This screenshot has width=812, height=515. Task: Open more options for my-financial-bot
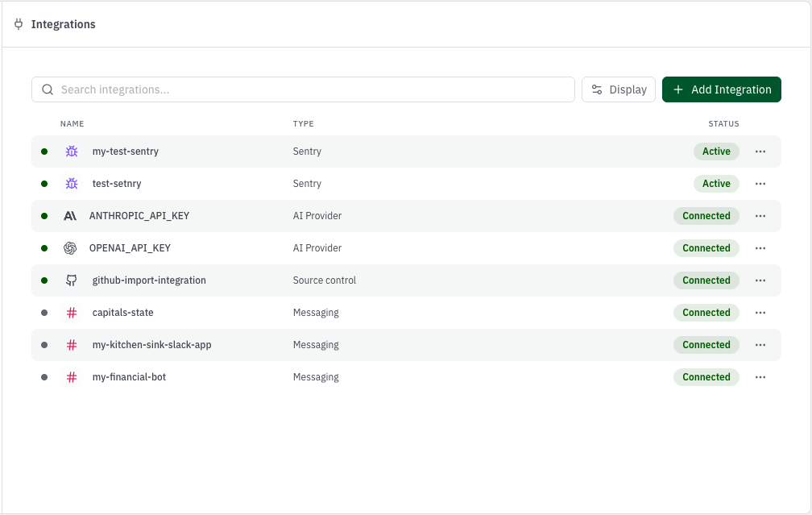760,377
